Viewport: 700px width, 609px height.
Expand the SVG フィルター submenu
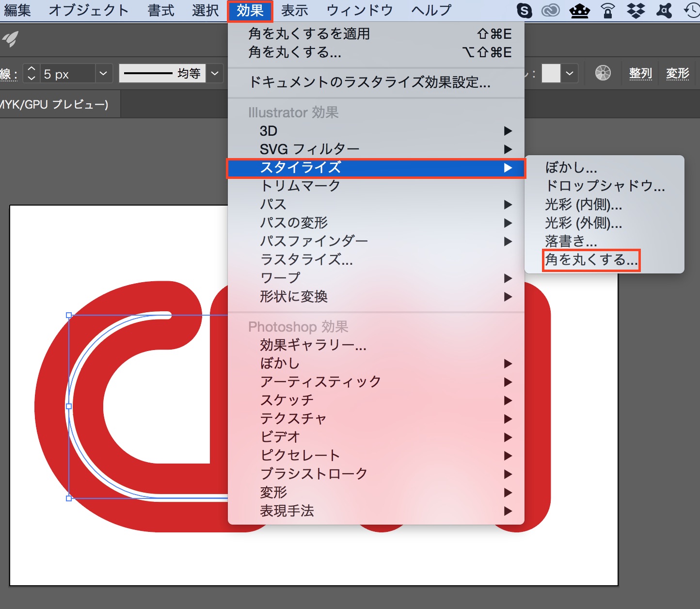pyautogui.click(x=376, y=149)
